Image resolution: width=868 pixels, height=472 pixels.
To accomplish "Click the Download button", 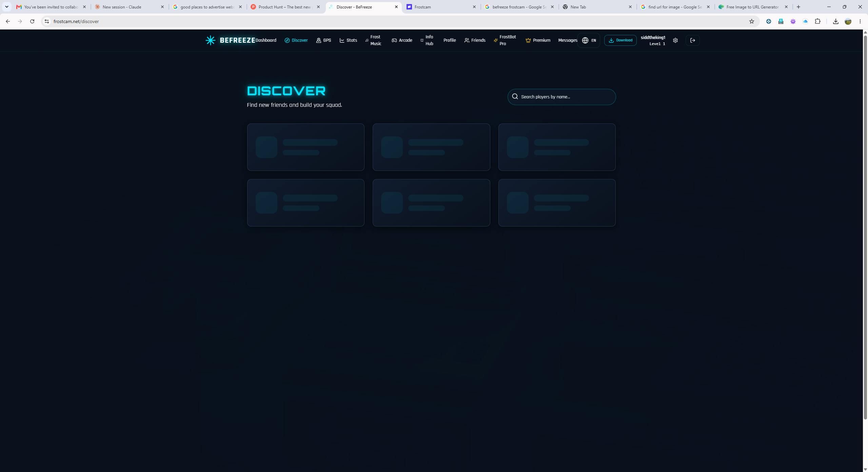I will (x=620, y=40).
